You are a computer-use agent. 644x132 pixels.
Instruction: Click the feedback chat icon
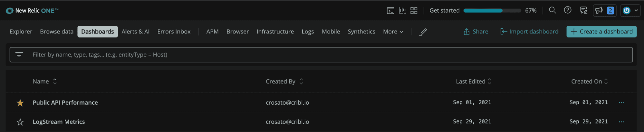point(583,10)
